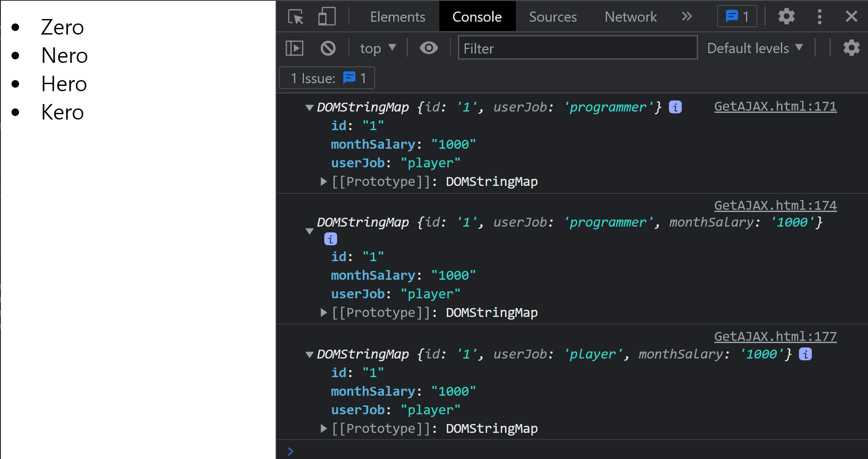Switch to the Console tab
Viewport: 868px width, 459px height.
[477, 17]
